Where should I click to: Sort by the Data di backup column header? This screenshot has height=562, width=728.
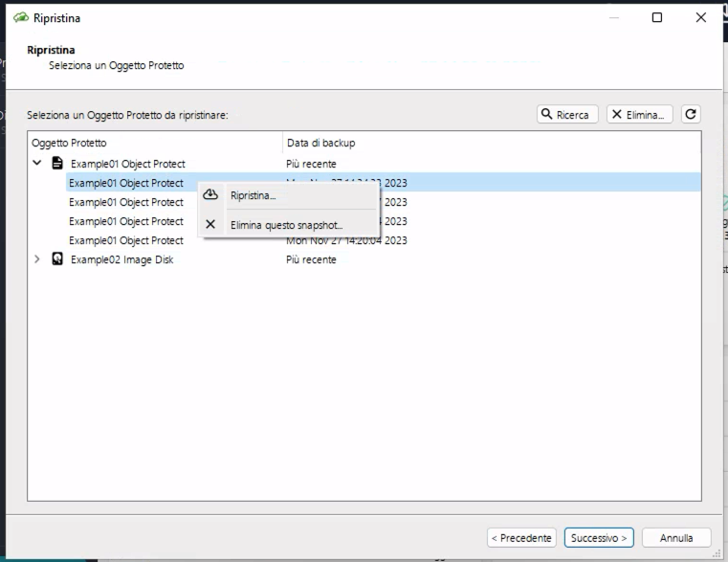click(x=488, y=143)
